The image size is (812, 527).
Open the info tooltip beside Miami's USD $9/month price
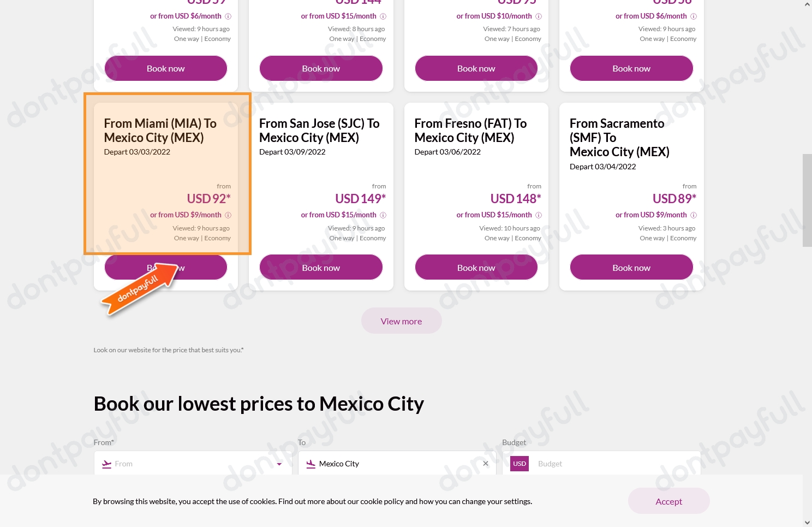228,215
